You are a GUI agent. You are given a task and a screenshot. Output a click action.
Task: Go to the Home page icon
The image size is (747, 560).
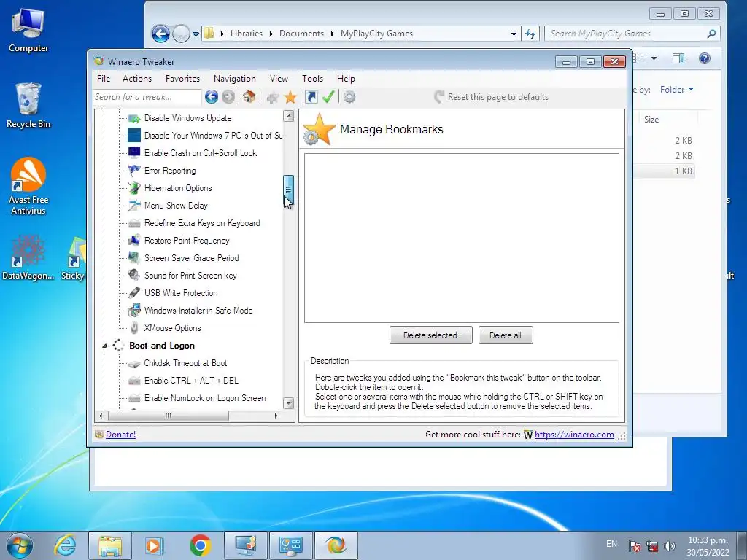(249, 97)
